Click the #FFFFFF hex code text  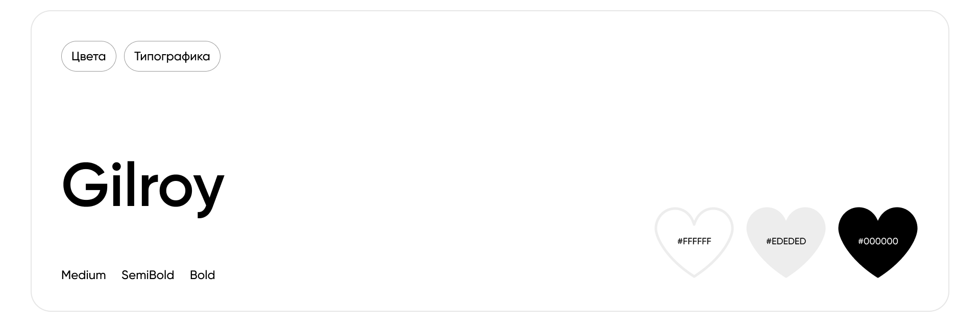(694, 241)
